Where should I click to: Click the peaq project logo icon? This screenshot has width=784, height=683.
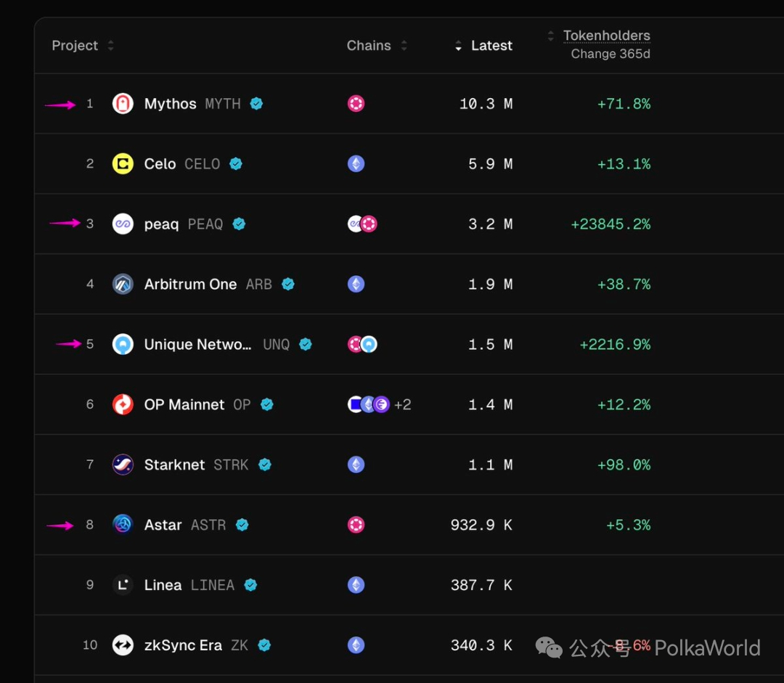pos(123,224)
